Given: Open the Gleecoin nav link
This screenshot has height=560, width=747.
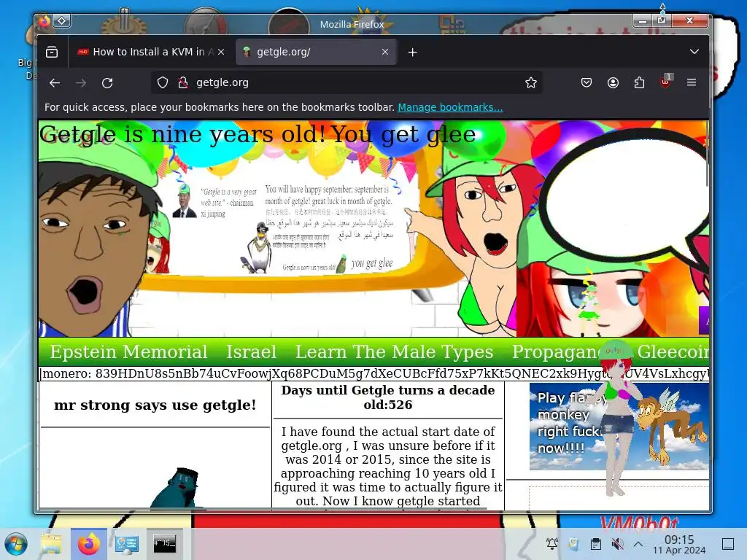Looking at the screenshot, I should [673, 352].
